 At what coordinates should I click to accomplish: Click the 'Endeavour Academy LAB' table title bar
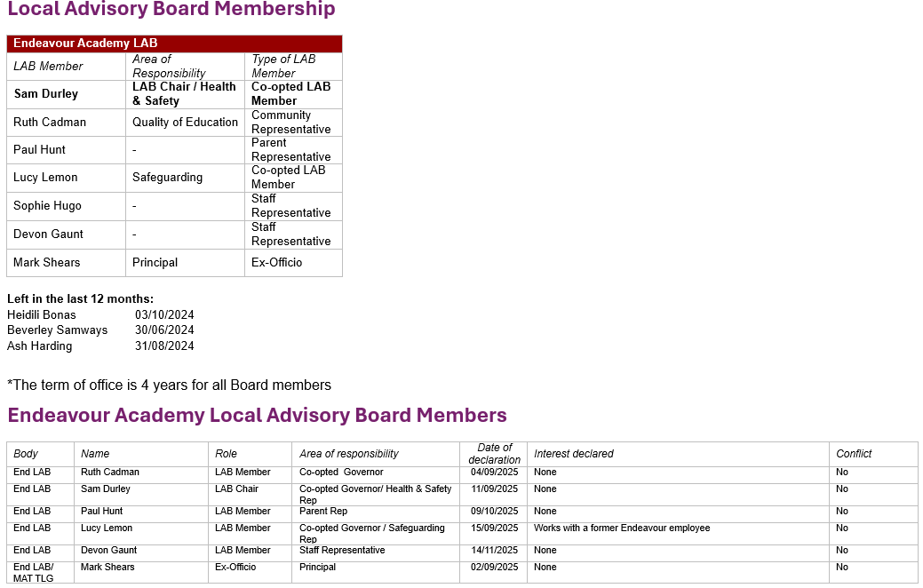(174, 44)
